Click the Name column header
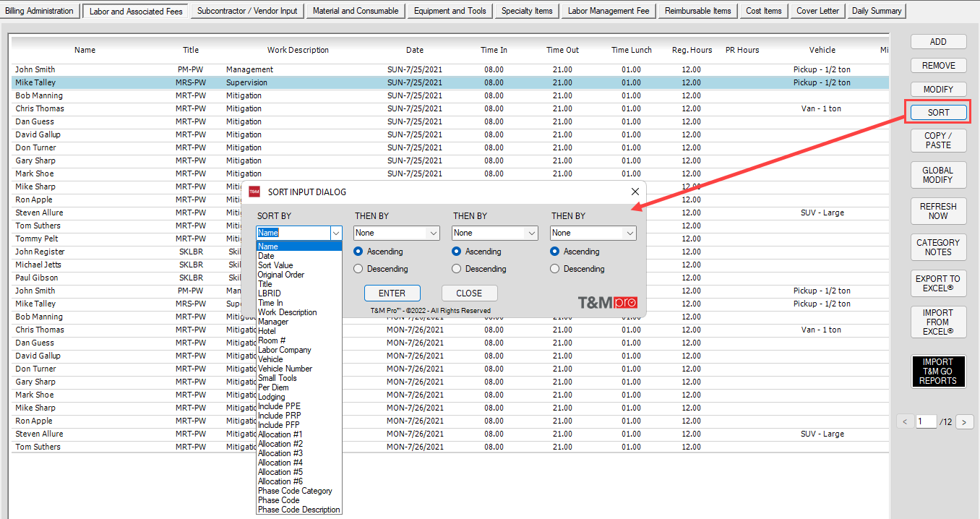Viewport: 980px width, 519px height. 85,50
